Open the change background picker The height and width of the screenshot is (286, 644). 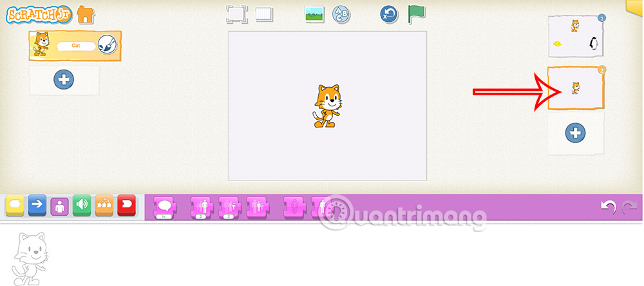[x=315, y=14]
